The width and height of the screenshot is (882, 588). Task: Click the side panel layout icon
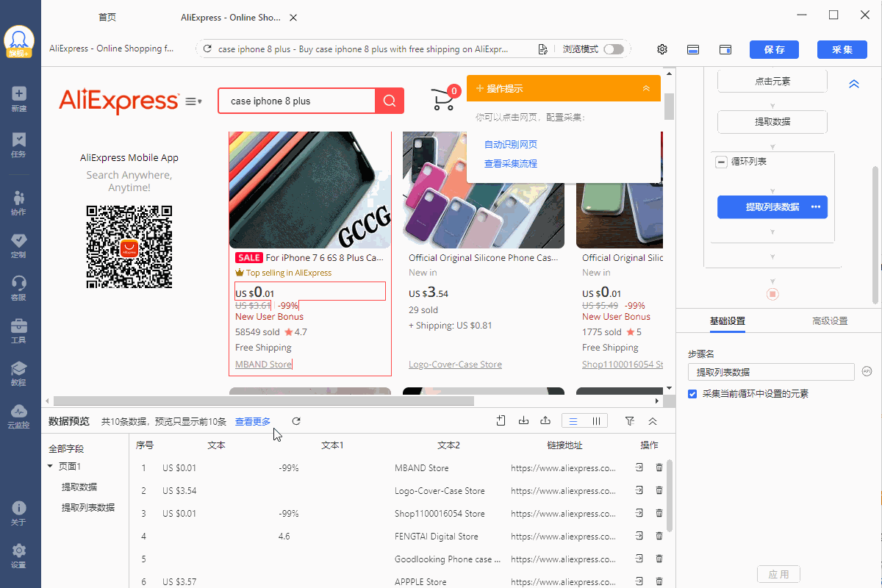(x=725, y=49)
